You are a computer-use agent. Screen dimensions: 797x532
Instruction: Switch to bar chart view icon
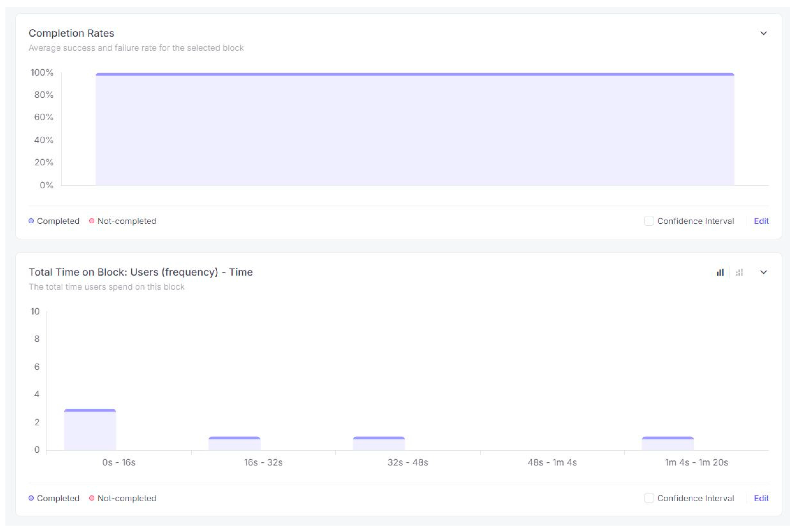coord(720,273)
